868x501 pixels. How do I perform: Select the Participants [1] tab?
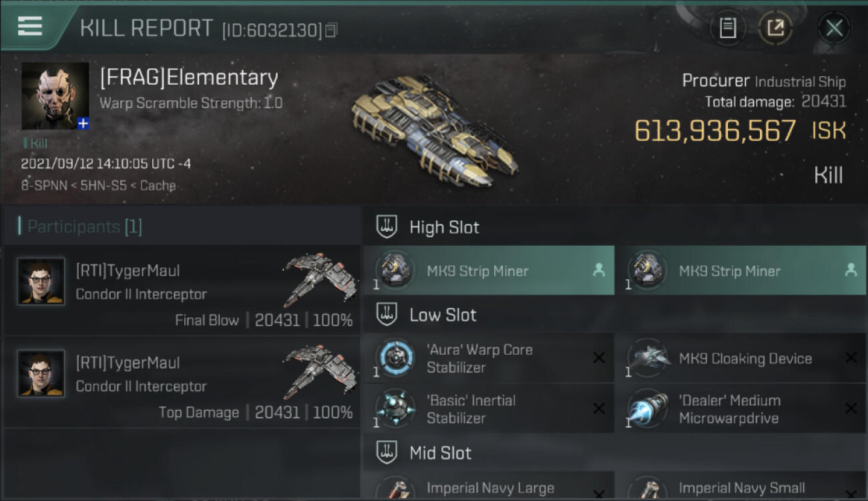click(x=80, y=226)
